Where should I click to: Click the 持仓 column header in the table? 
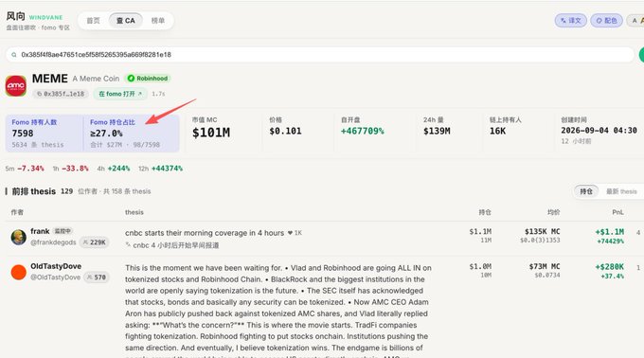[x=485, y=212]
